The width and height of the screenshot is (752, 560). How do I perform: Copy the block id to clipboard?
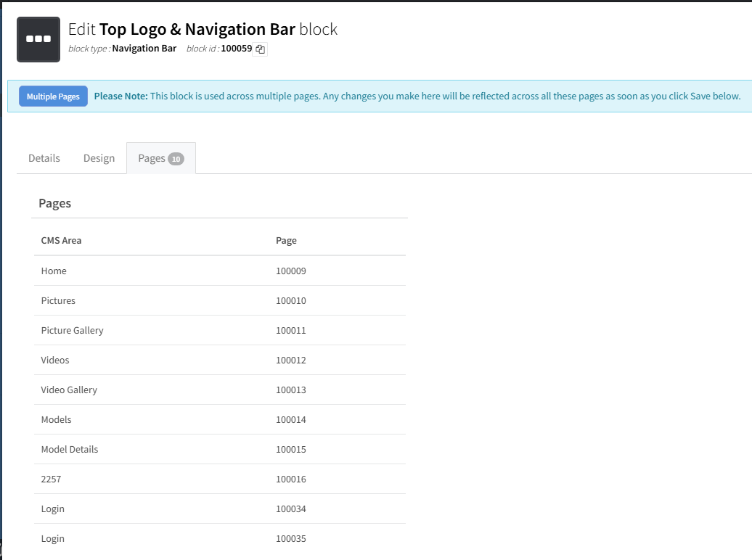click(260, 49)
